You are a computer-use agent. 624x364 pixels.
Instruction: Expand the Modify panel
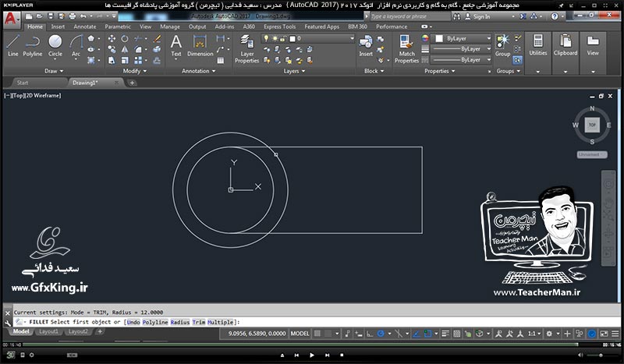tap(134, 71)
